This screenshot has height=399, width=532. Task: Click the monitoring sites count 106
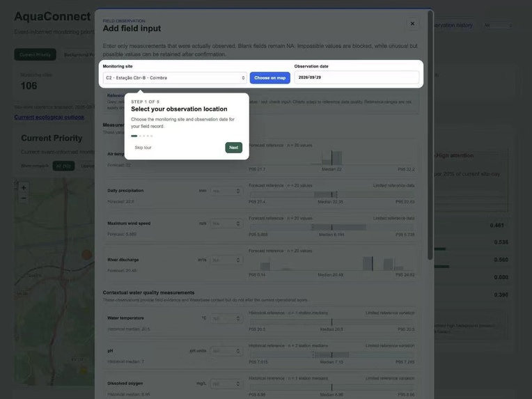[x=29, y=86]
